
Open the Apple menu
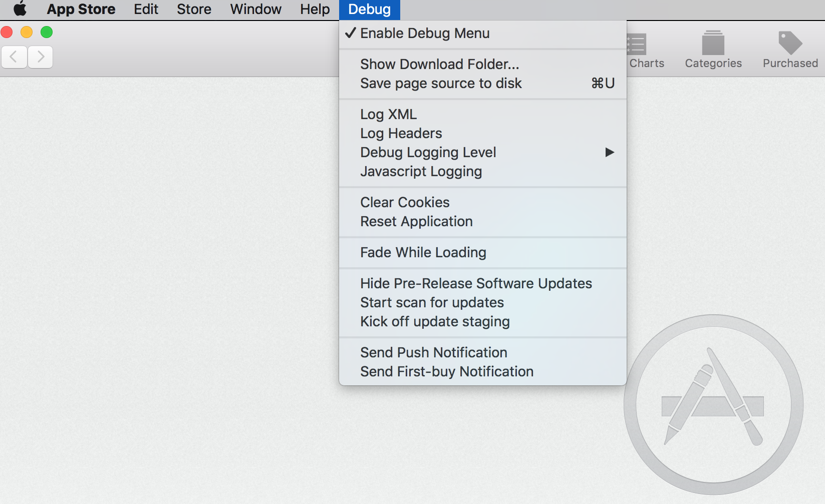20,9
